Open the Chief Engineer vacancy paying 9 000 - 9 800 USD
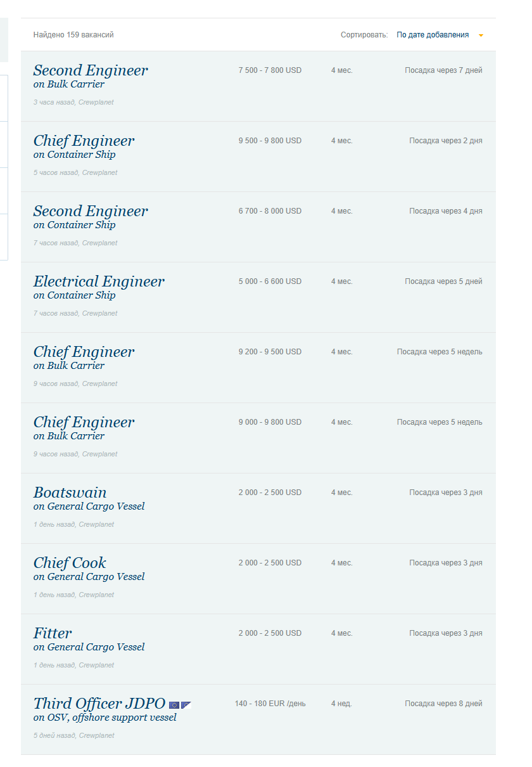 (84, 422)
